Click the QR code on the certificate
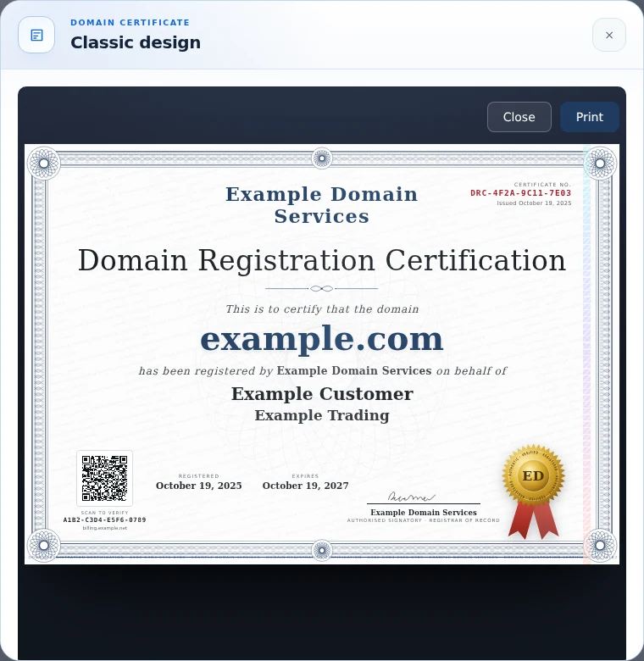 tap(104, 478)
